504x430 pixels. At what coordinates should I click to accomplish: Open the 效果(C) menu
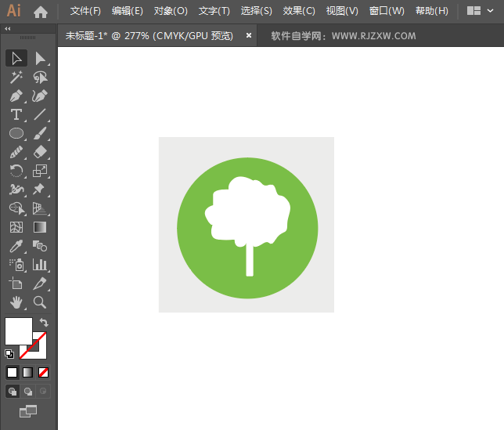coord(299,11)
